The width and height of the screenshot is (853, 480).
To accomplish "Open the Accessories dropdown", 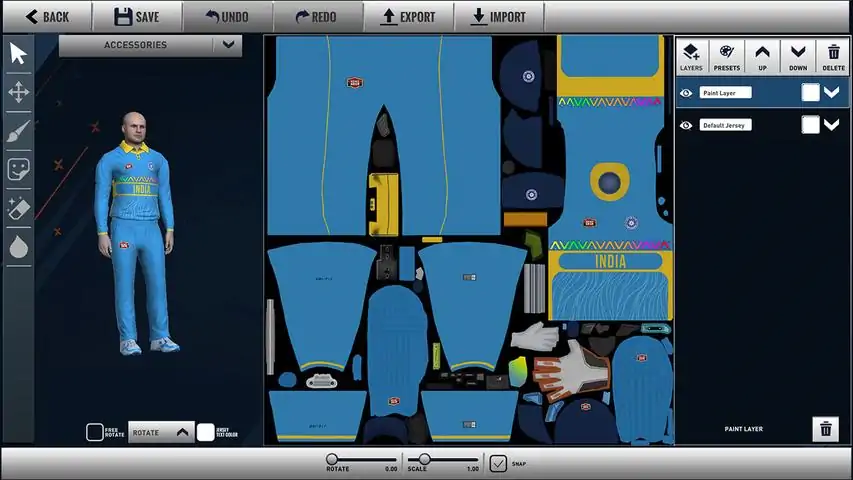I will pos(229,45).
